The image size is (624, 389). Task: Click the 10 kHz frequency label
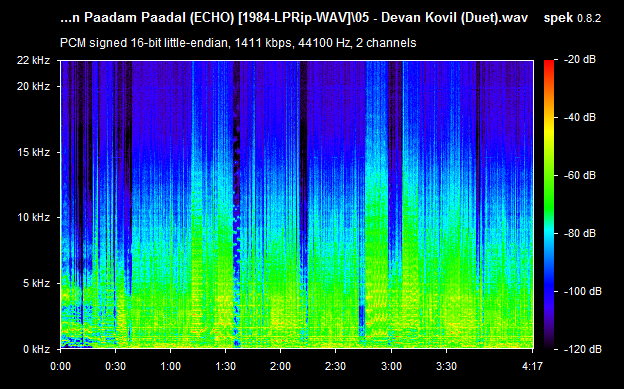point(33,217)
